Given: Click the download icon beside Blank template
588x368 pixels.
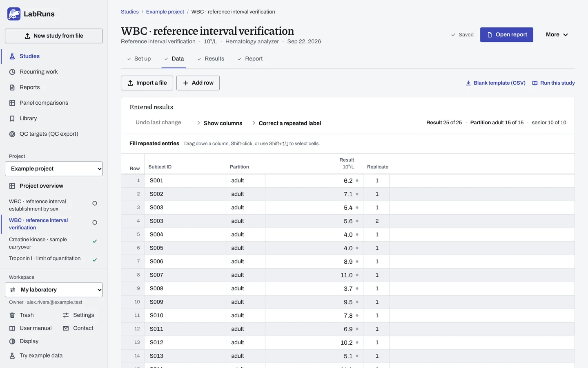Looking at the screenshot, I should coord(468,83).
